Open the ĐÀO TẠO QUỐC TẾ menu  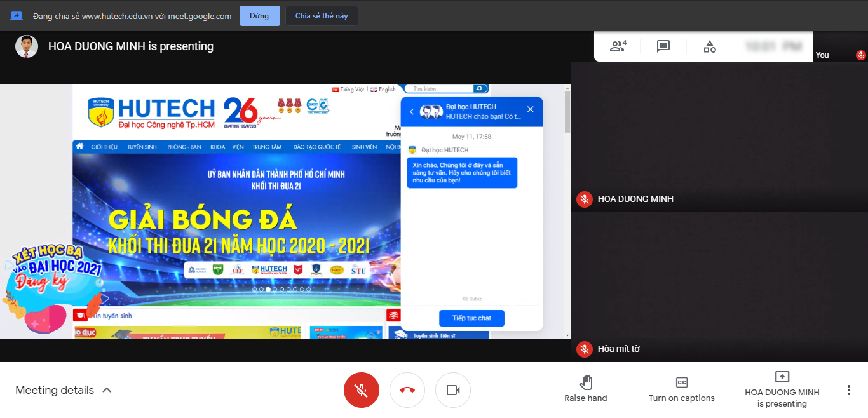[x=317, y=147]
